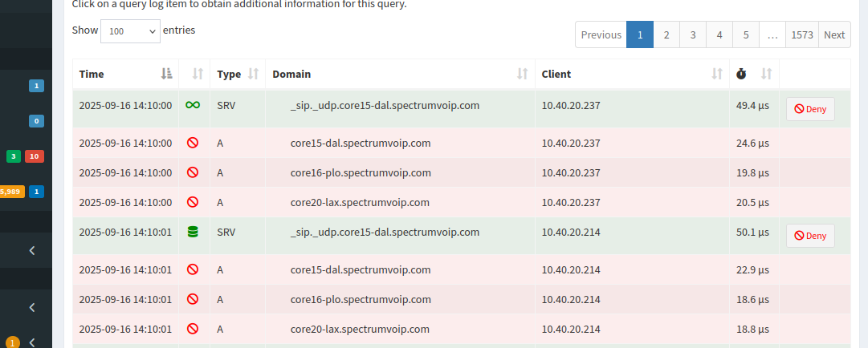Click the sort arrows in the Client header
Viewport: 868px width, 348px height.
pos(717,74)
